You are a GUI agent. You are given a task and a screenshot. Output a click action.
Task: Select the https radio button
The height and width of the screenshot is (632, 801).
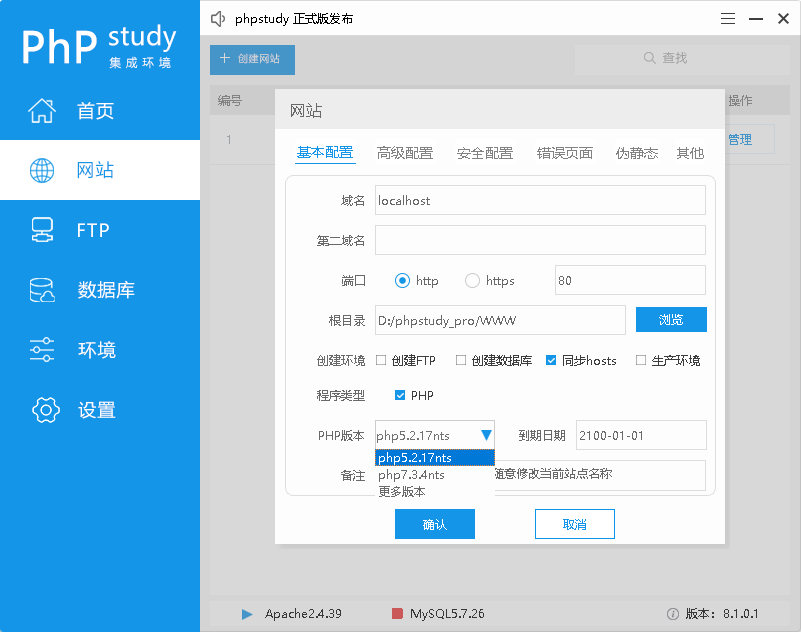471,281
